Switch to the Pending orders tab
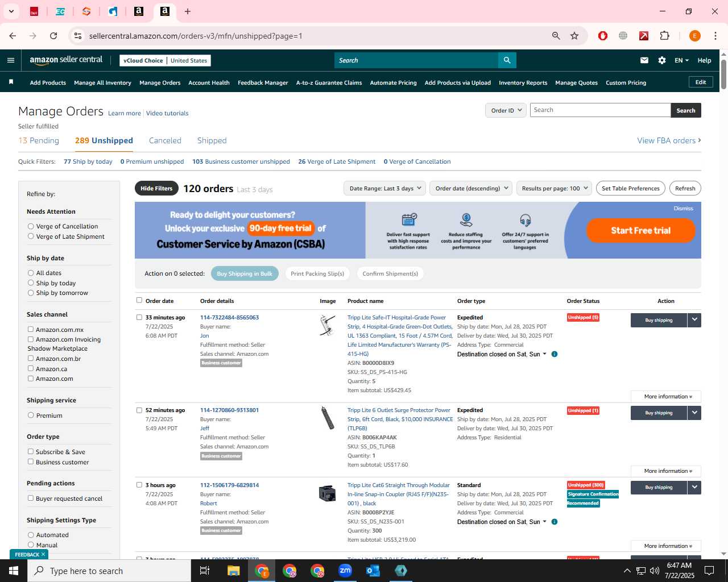This screenshot has height=582, width=728. 39,140
